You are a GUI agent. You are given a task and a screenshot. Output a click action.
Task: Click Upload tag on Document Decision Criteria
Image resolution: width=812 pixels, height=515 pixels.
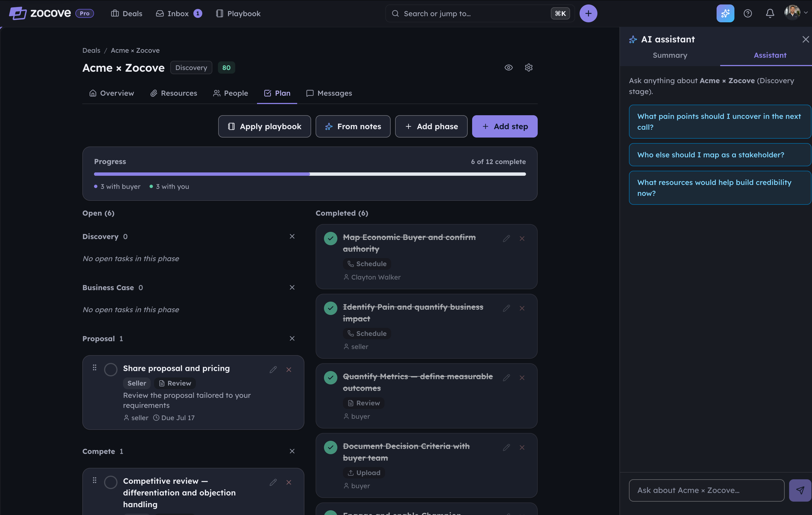(364, 473)
